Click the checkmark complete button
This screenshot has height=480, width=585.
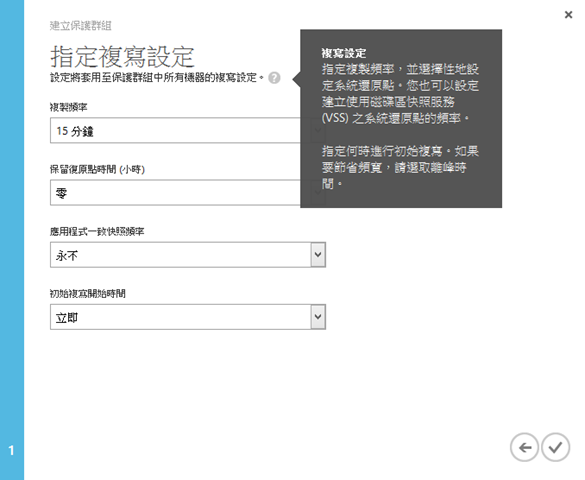(x=556, y=447)
